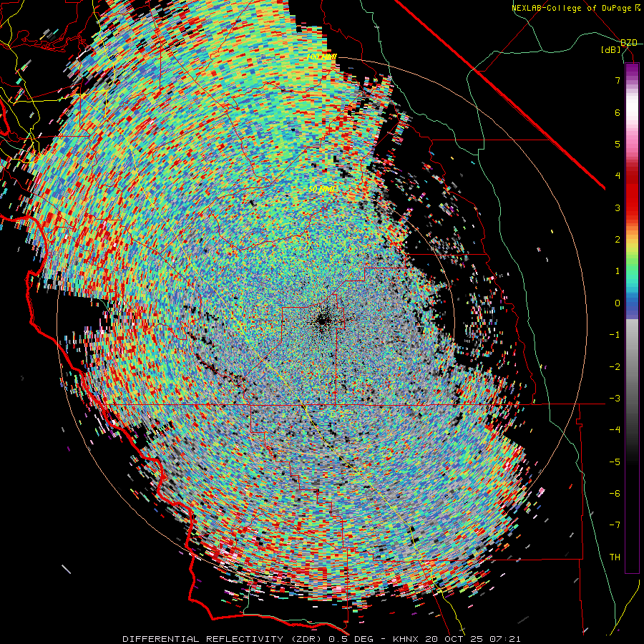Click the -4 value on the dB scale

click(615, 430)
